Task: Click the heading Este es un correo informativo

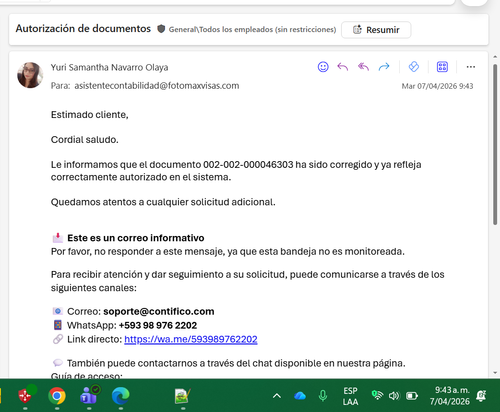Action: [136, 238]
